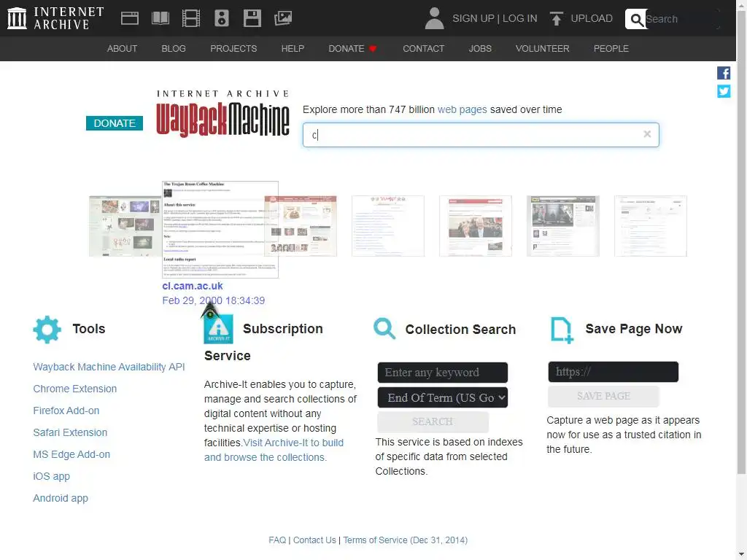The height and width of the screenshot is (560, 747).
Task: Click the teal DONATE button
Action: [115, 123]
